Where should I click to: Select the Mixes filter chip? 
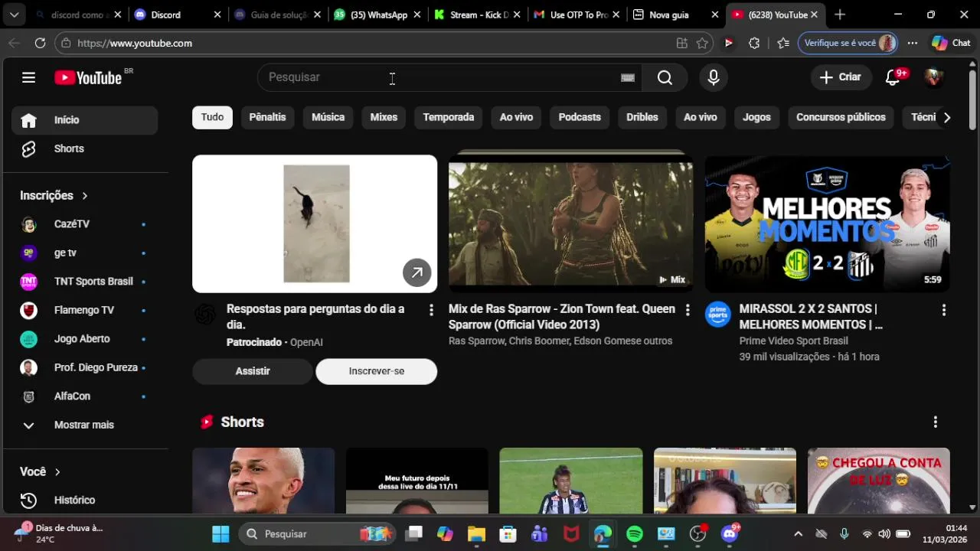(x=384, y=117)
